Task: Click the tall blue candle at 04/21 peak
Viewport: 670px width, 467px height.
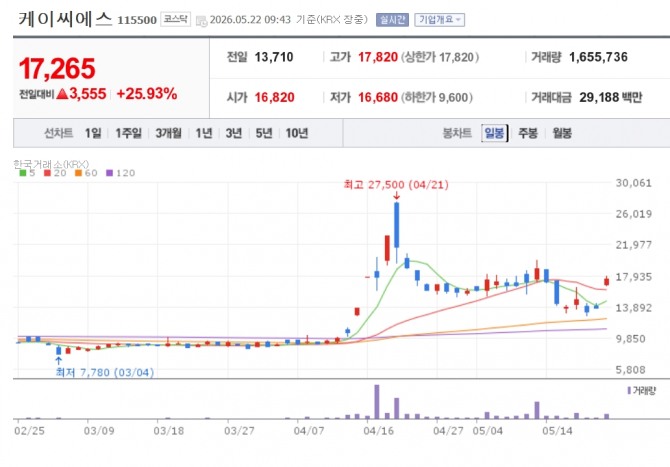Action: (x=397, y=225)
